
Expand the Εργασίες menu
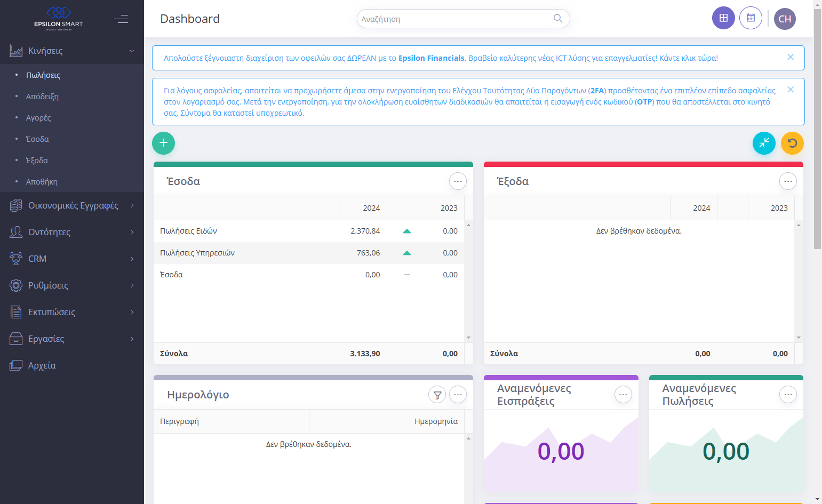[x=72, y=339]
